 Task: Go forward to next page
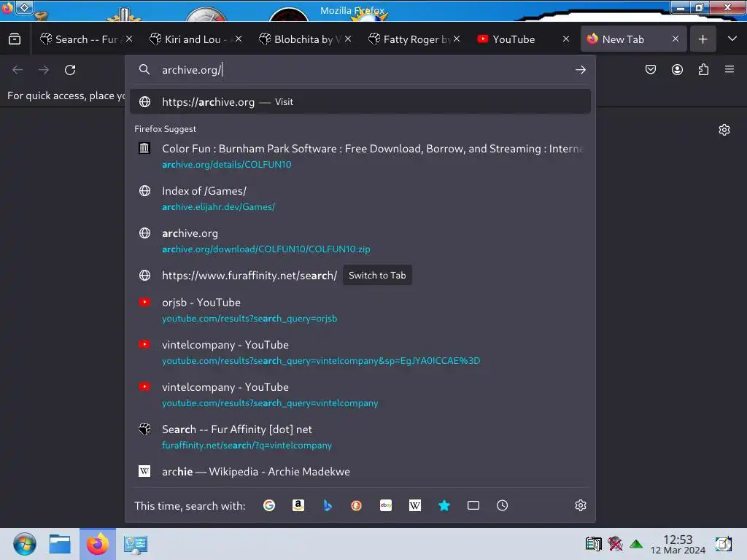(x=44, y=70)
